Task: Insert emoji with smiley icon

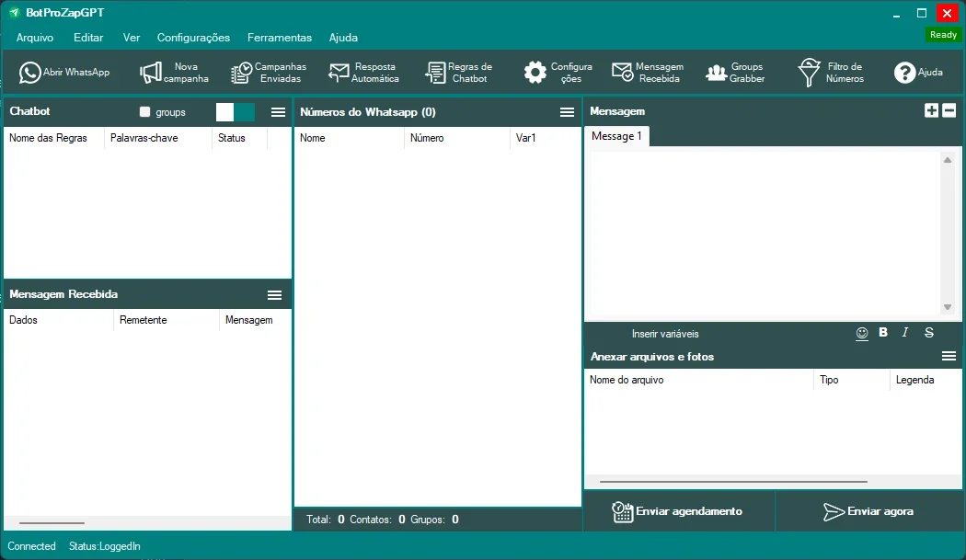Action: click(862, 333)
